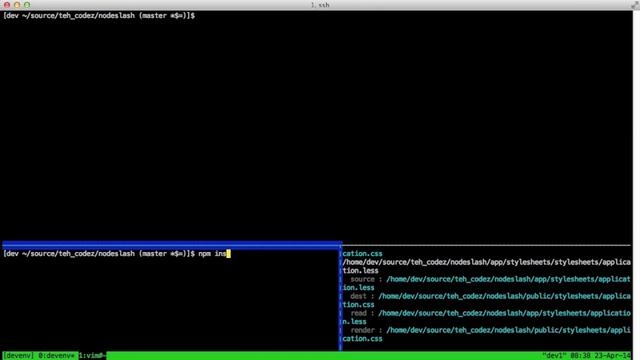
Task: Click the cyan 'tion.css' line
Action: [x=358, y=304]
